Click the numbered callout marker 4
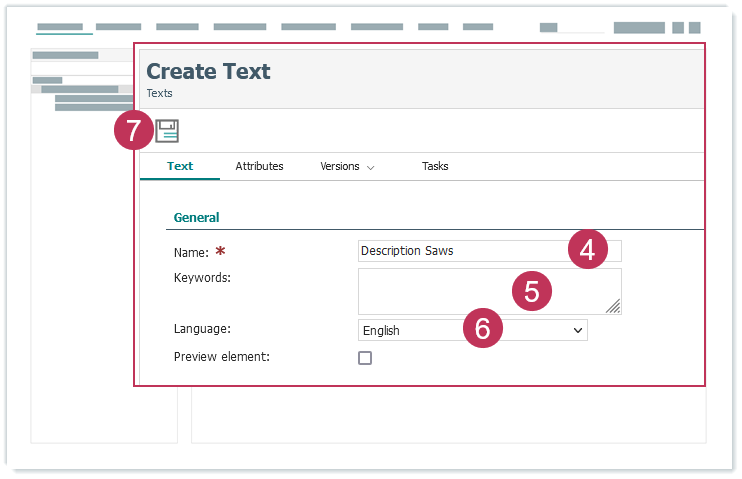Viewport: 742px width, 479px height. click(587, 250)
